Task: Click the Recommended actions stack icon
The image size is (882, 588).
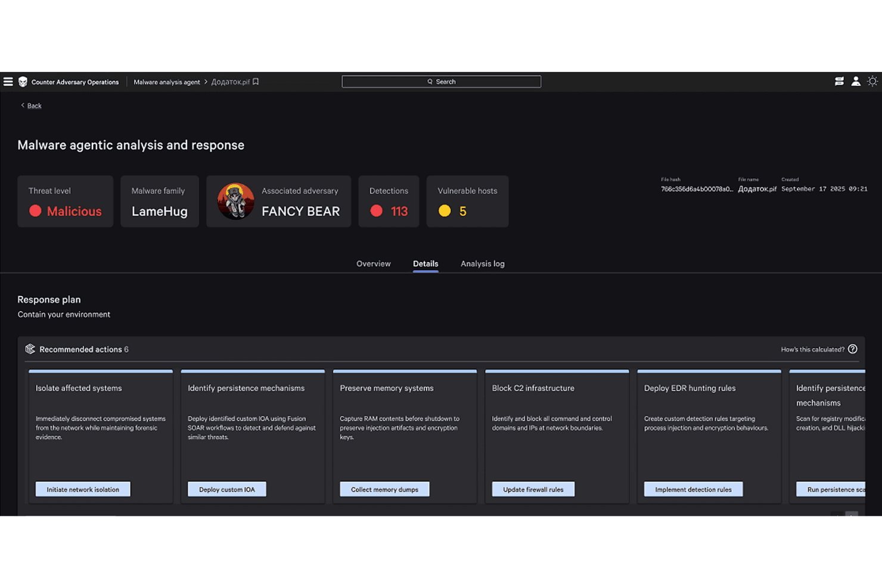Action: [x=30, y=349]
